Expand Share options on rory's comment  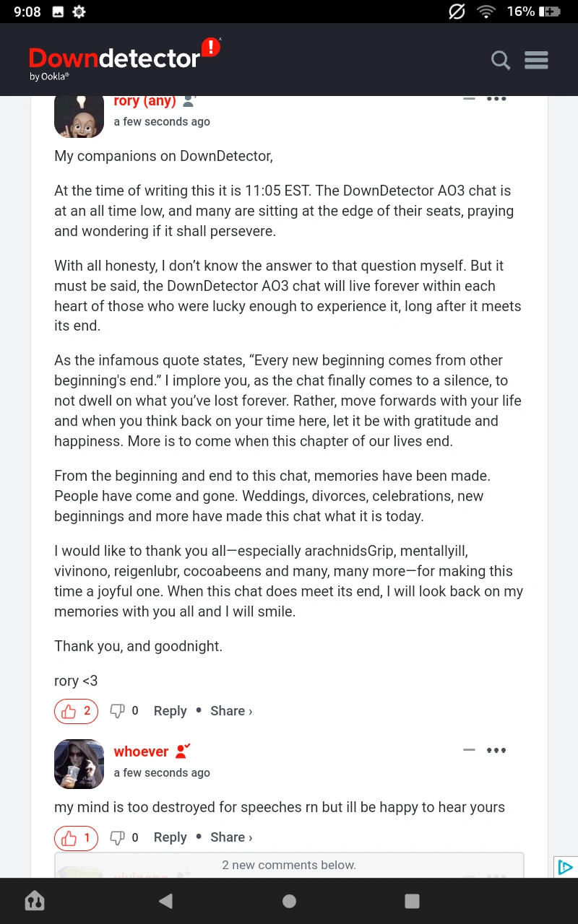point(231,711)
